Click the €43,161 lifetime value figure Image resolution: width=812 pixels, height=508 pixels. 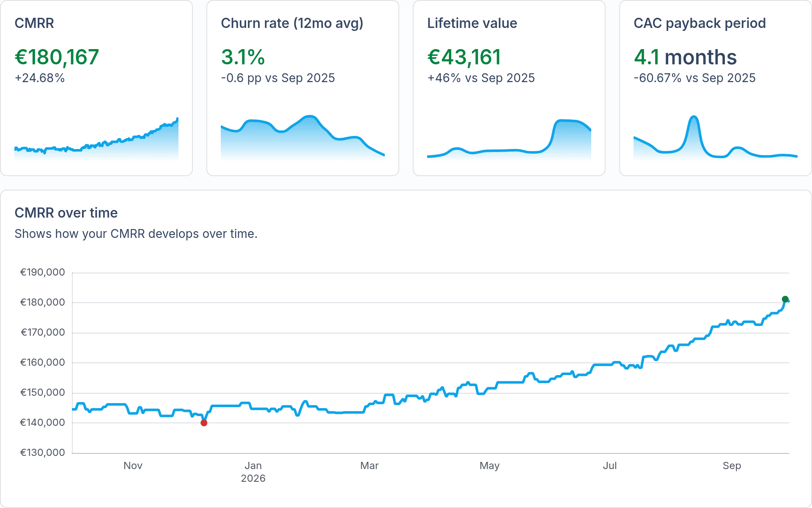pos(464,57)
